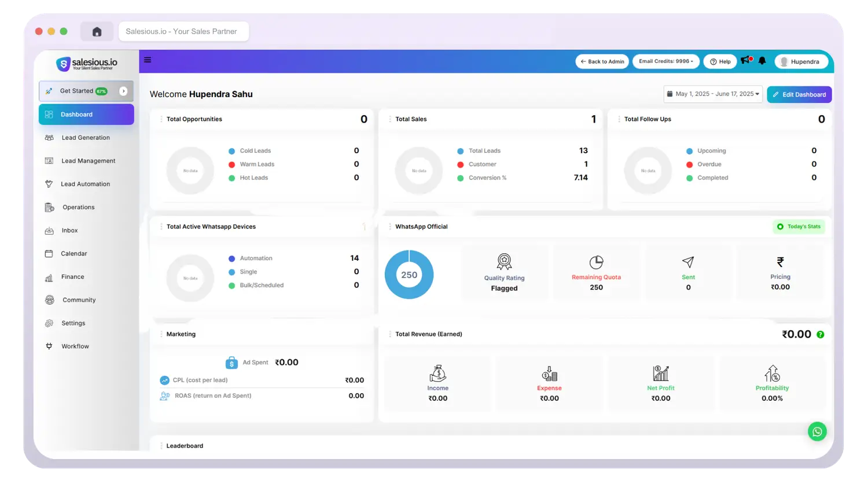This screenshot has height=488, width=868.
Task: Click the home icon in browser bar
Action: click(97, 32)
